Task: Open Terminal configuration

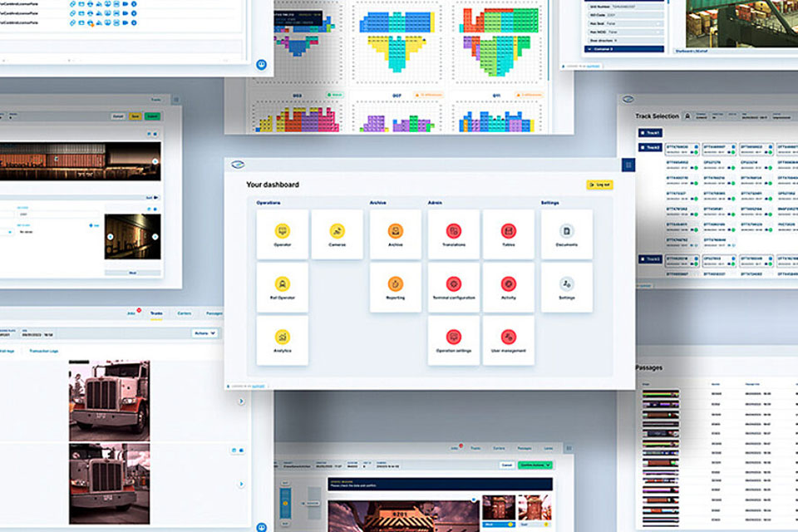Action: [454, 287]
